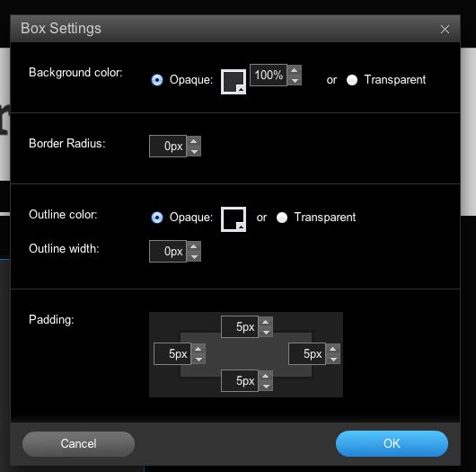Increase Border Radius with up arrow
The image size is (476, 472).
pos(194,141)
